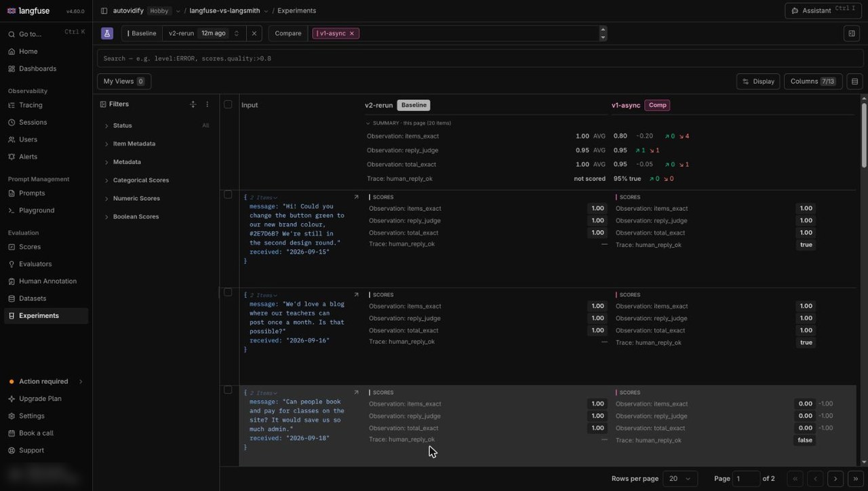Go to the next results page
The height and width of the screenshot is (491, 868).
tap(835, 478)
